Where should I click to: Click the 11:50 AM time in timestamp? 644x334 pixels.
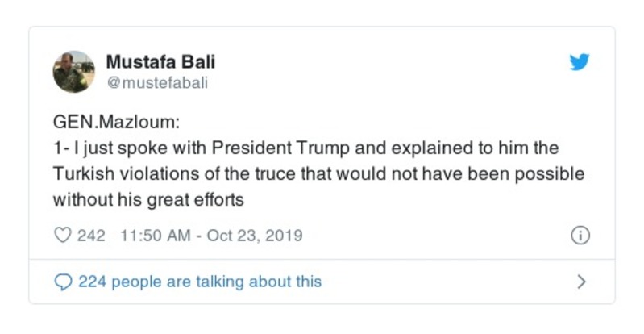tap(155, 236)
